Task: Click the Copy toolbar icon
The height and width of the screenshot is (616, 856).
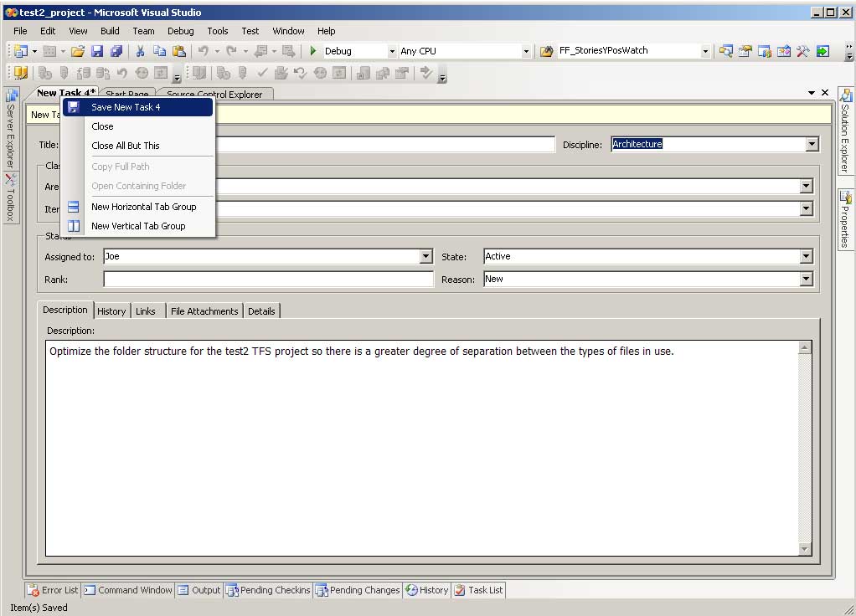Action: [x=159, y=51]
